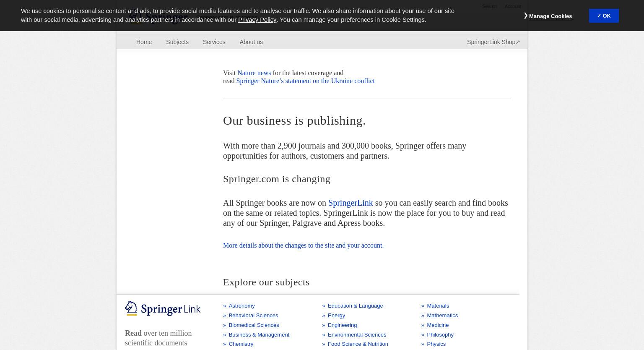The image size is (644, 350).
Task: Open More details about site changes
Action: 303,245
